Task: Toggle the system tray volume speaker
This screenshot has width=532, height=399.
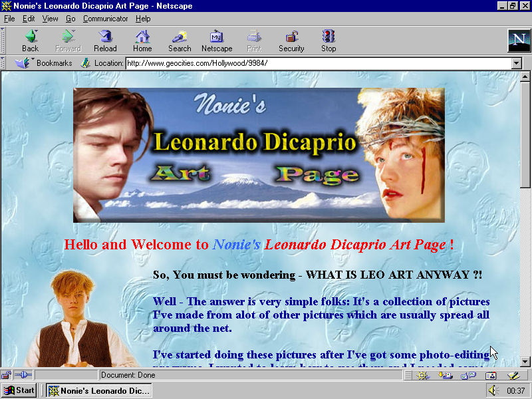Action: (x=491, y=390)
